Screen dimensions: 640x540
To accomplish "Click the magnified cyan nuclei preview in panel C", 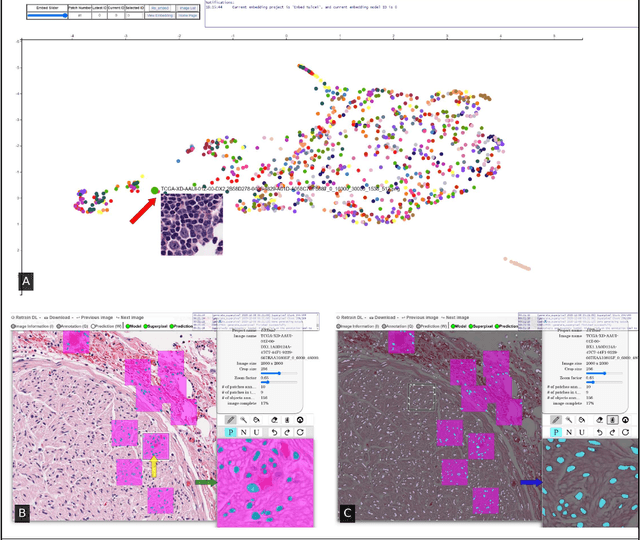I will point(591,483).
